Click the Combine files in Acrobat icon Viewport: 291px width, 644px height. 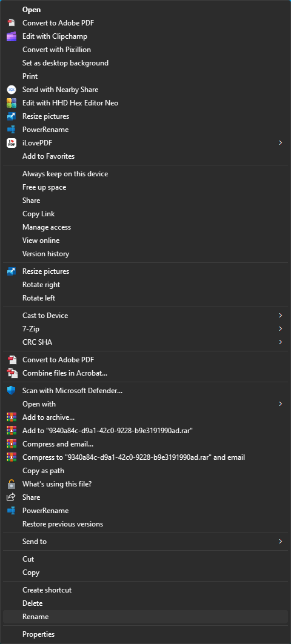pyautogui.click(x=12, y=373)
